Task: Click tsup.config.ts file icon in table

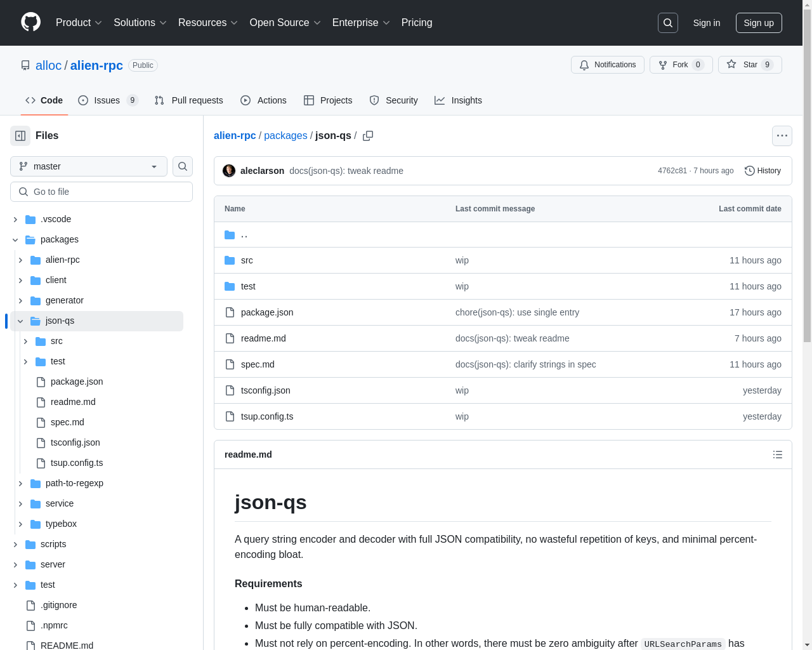Action: [230, 416]
